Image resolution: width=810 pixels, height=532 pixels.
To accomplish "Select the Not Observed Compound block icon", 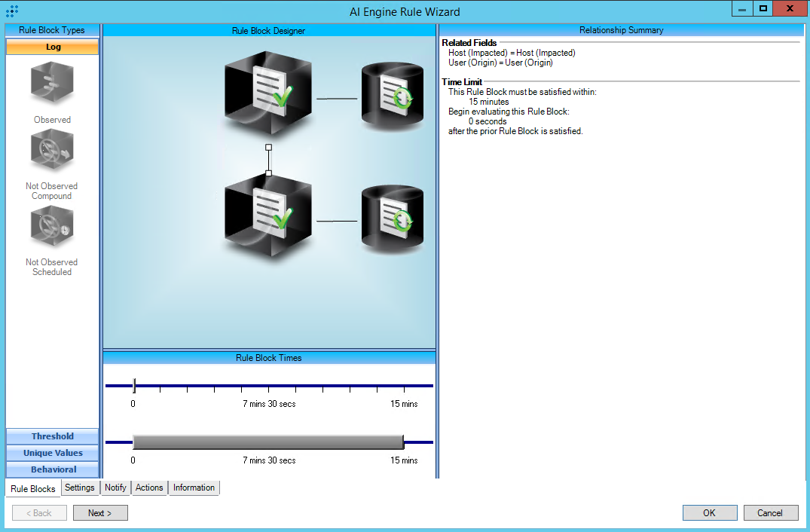I will coord(52,151).
